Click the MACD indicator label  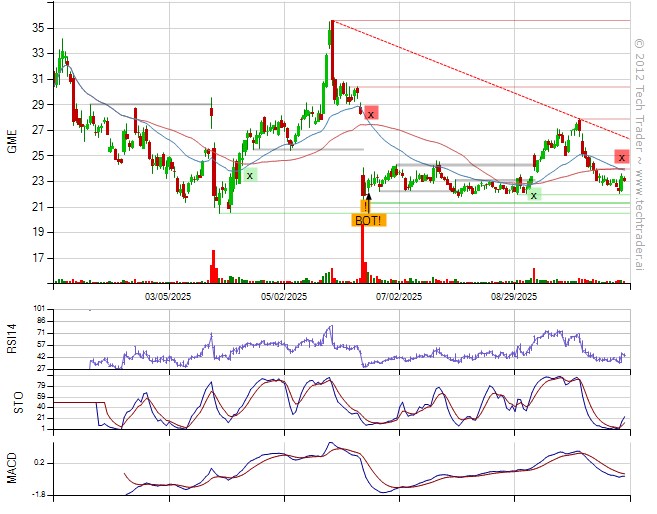(x=13, y=467)
